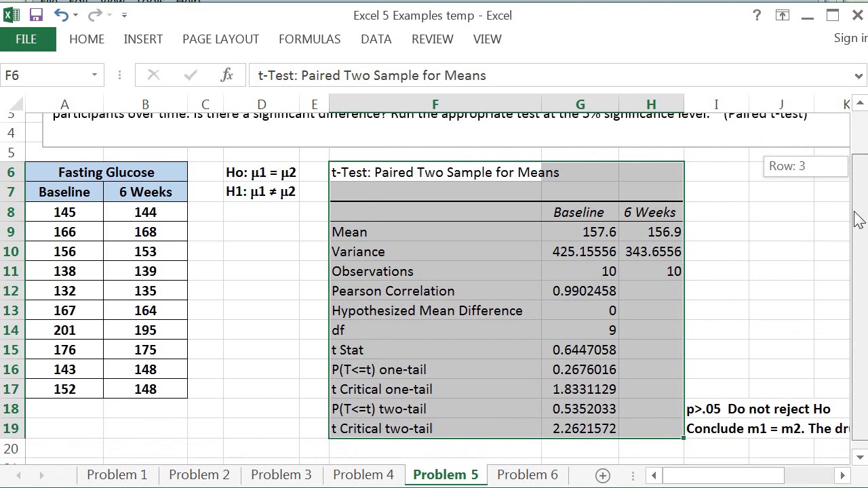
Task: Click the vertical scrollbar down arrow
Action: pos(860,457)
